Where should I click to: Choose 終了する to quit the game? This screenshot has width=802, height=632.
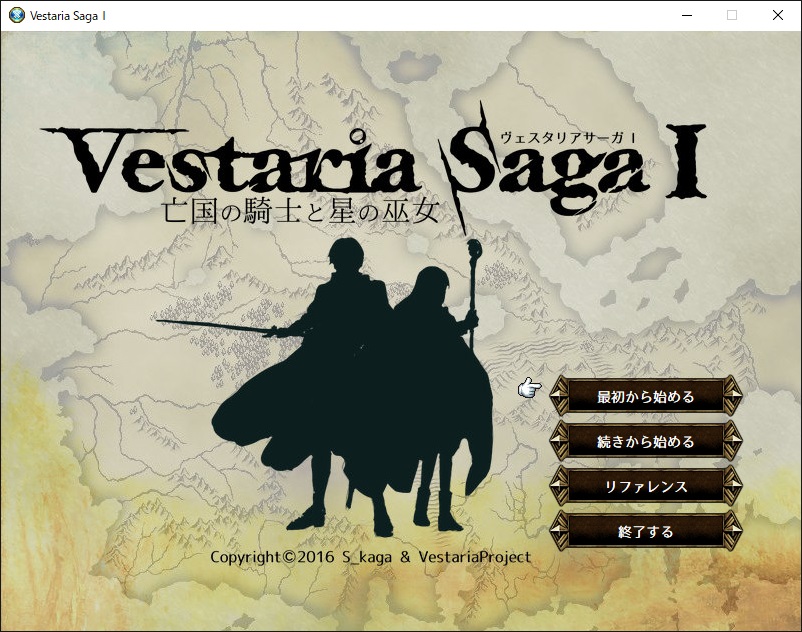(x=645, y=531)
